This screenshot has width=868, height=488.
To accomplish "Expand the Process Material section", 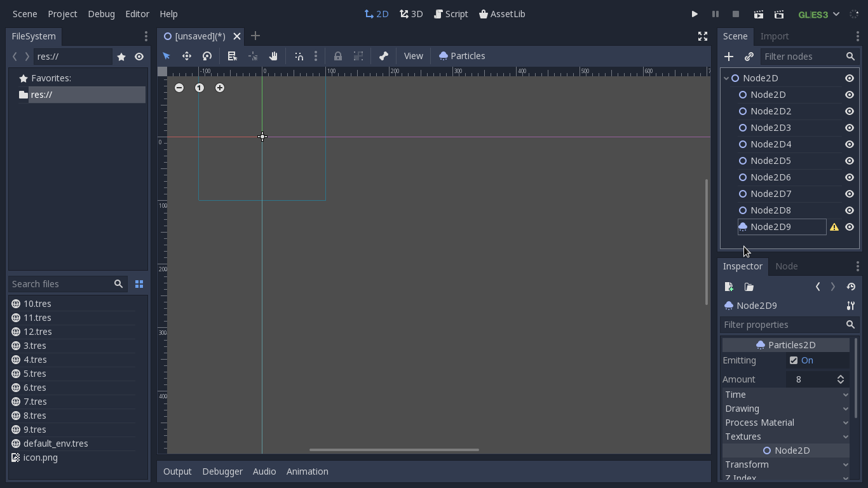I will tap(786, 423).
